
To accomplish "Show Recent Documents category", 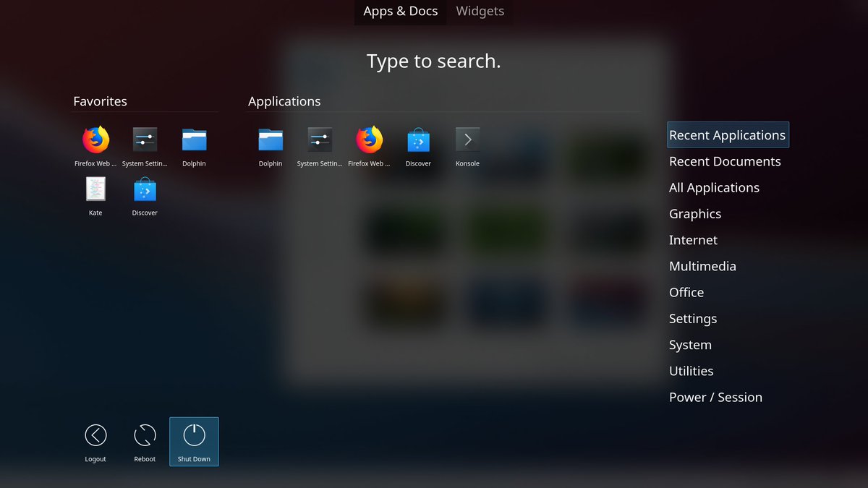I will pos(725,161).
